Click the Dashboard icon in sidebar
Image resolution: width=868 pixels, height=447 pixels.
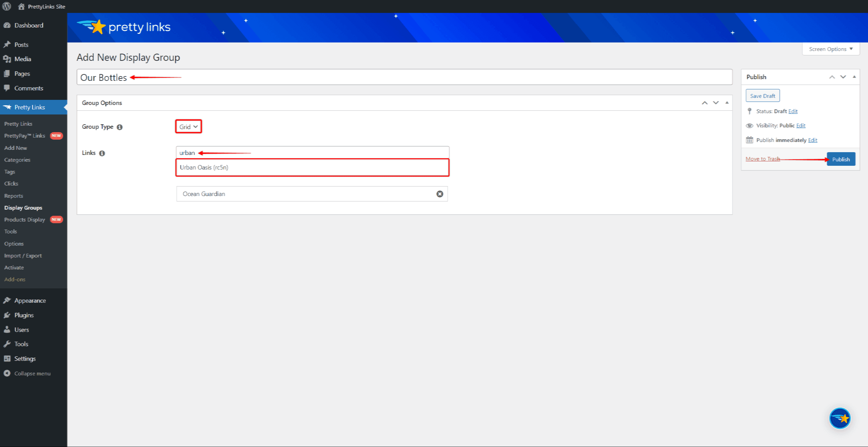click(x=7, y=25)
